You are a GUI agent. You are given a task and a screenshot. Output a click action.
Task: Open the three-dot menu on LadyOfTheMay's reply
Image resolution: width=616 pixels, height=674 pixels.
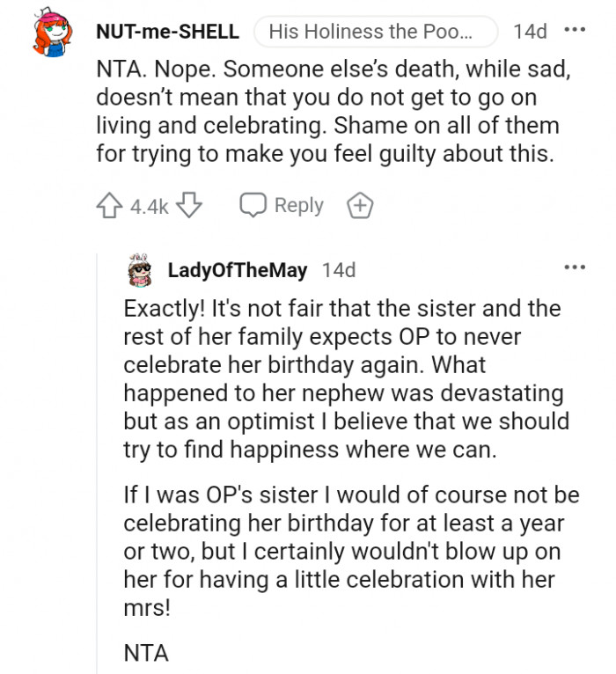tap(575, 267)
